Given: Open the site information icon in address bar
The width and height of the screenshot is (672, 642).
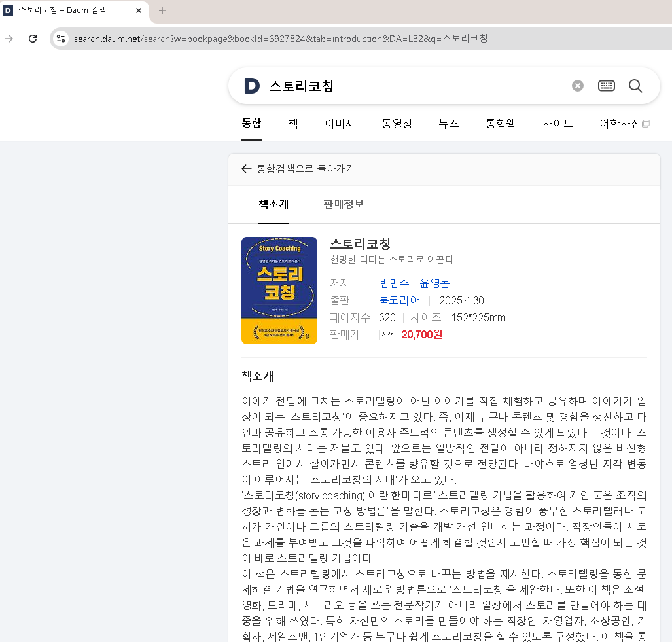Looking at the screenshot, I should pos(60,39).
